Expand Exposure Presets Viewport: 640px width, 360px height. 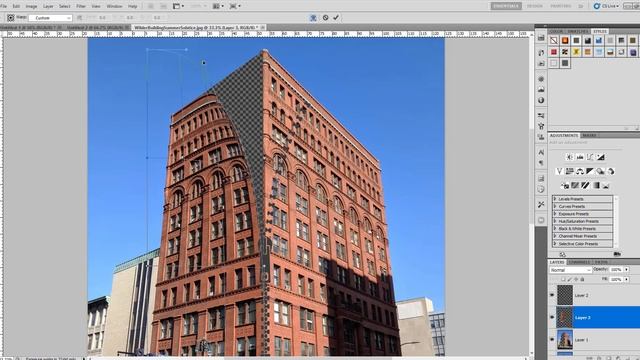tap(555, 213)
